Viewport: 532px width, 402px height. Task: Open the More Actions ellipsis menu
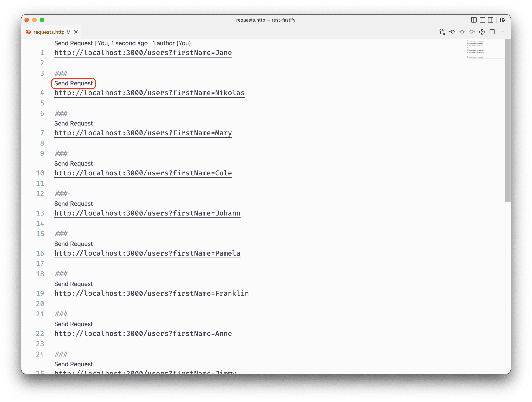click(502, 32)
